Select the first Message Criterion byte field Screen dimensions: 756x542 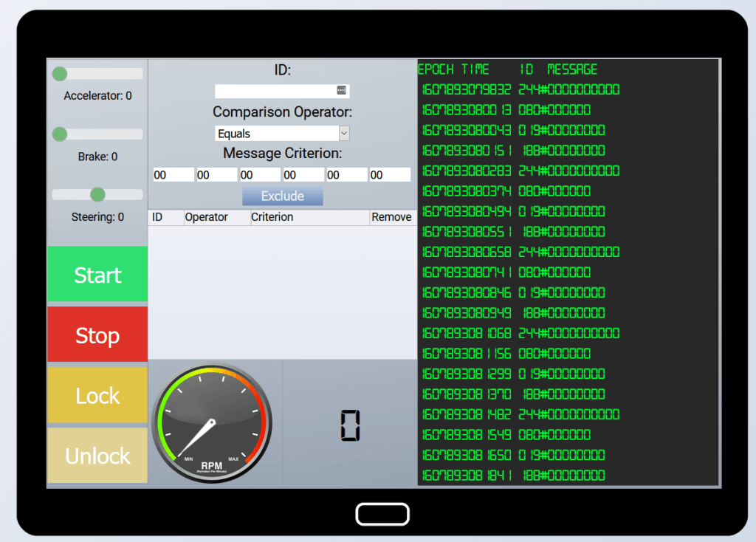(173, 175)
